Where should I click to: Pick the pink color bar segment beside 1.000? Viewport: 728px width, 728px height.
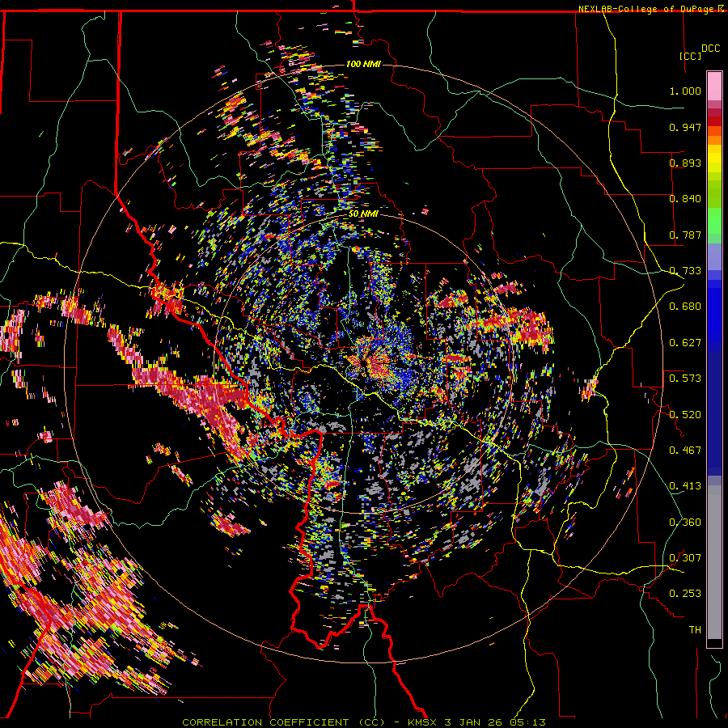(714, 87)
